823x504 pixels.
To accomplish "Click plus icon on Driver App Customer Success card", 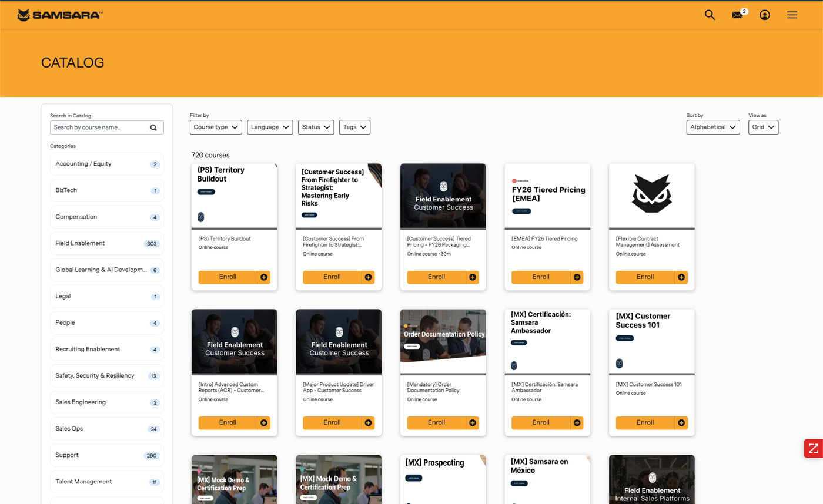I will tap(368, 423).
